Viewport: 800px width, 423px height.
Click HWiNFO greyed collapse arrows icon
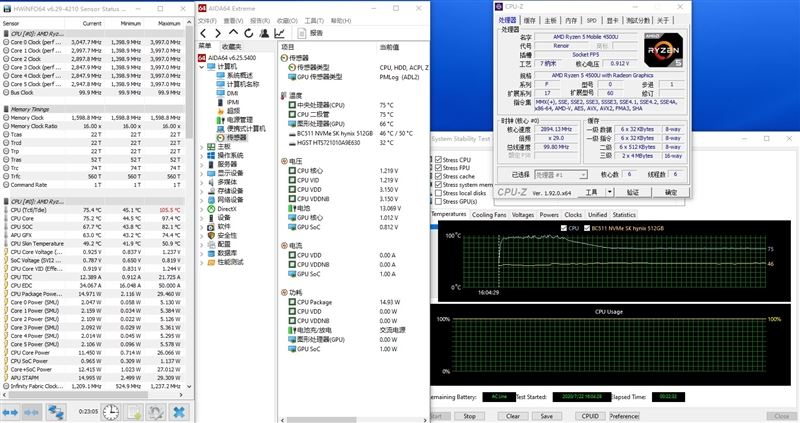(31, 412)
